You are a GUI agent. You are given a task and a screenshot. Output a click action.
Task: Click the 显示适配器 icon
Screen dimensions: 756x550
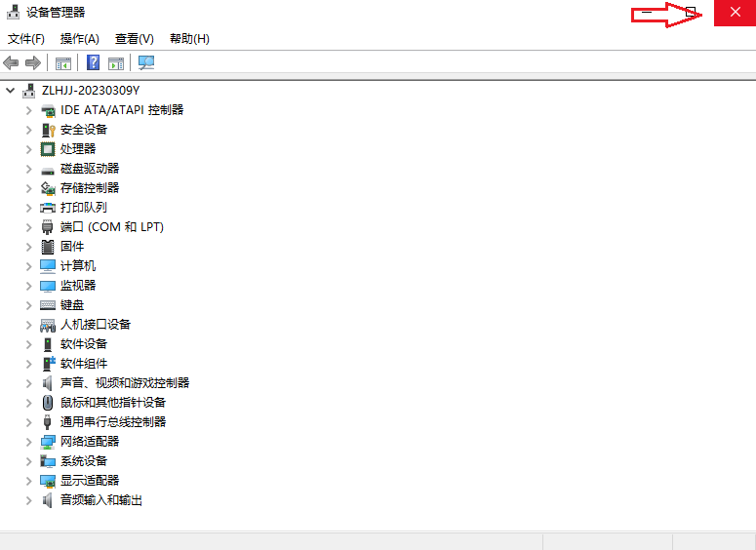[x=48, y=481]
